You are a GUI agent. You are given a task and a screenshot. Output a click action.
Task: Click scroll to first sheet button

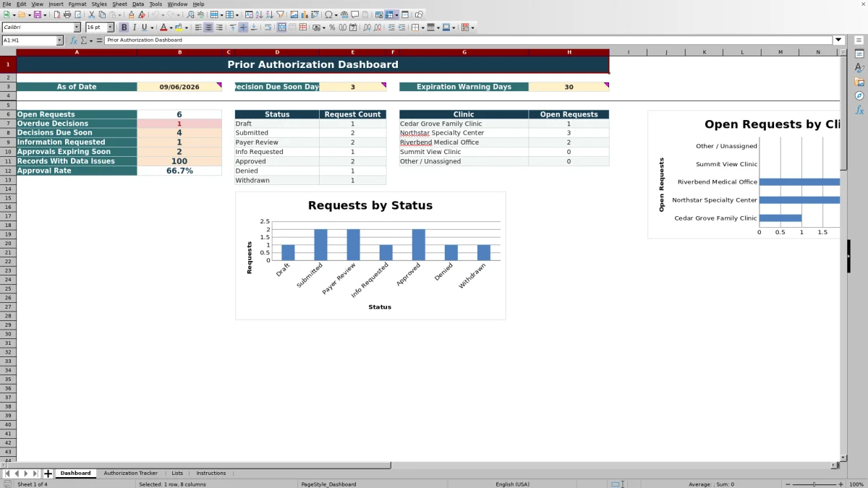[x=7, y=474]
